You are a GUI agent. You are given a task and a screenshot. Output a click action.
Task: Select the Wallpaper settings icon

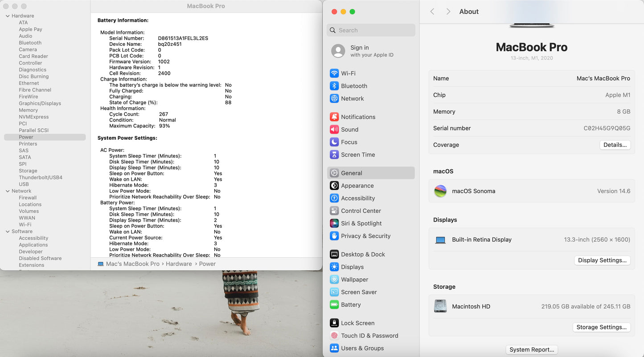(354, 279)
